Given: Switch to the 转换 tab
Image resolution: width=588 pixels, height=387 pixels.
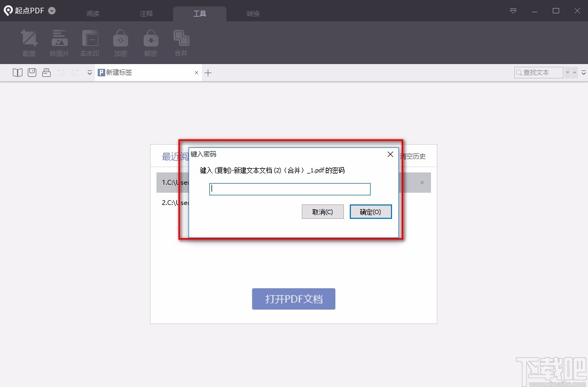Looking at the screenshot, I should tap(253, 13).
